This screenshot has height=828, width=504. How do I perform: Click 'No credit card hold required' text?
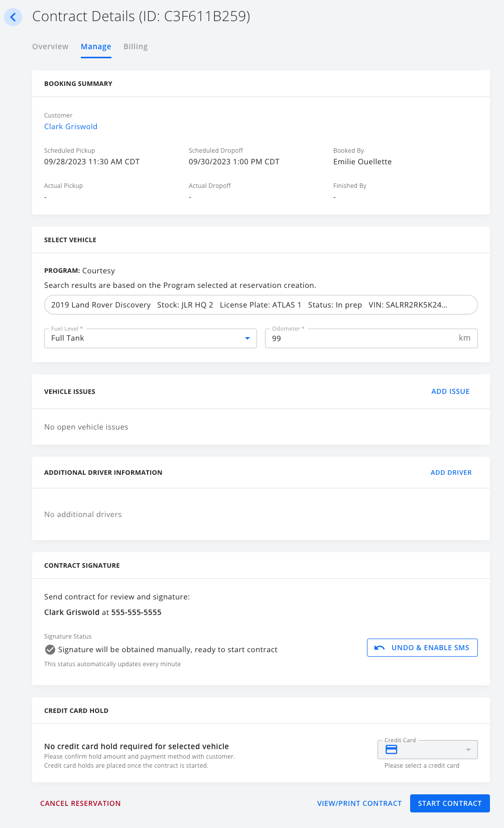(137, 747)
